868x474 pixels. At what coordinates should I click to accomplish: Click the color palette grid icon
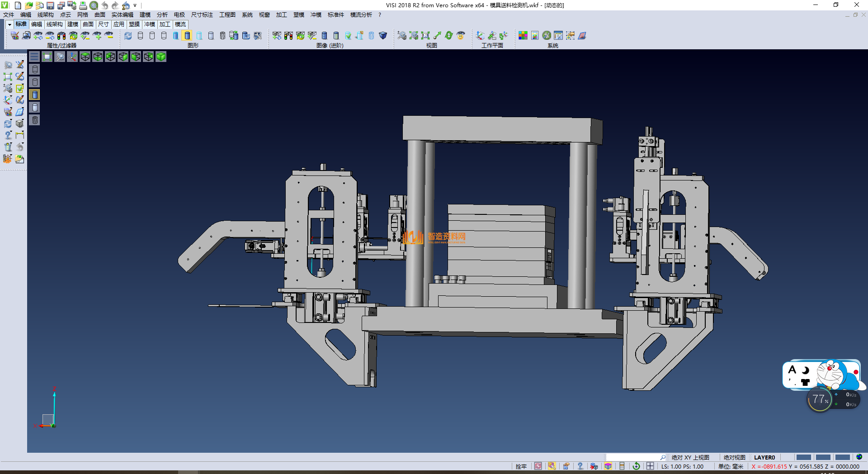(523, 36)
